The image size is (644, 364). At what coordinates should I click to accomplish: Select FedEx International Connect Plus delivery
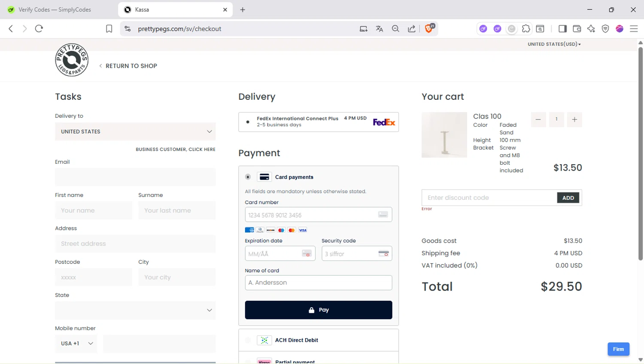pos(248,122)
